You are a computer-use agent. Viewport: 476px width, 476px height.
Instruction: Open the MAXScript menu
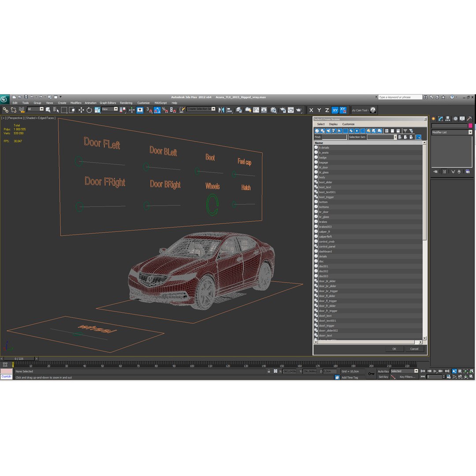point(160,103)
